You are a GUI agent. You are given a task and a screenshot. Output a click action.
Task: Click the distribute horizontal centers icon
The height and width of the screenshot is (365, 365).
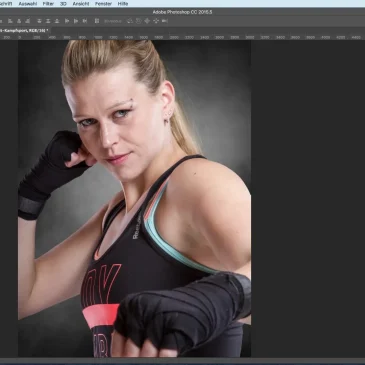coord(76,21)
